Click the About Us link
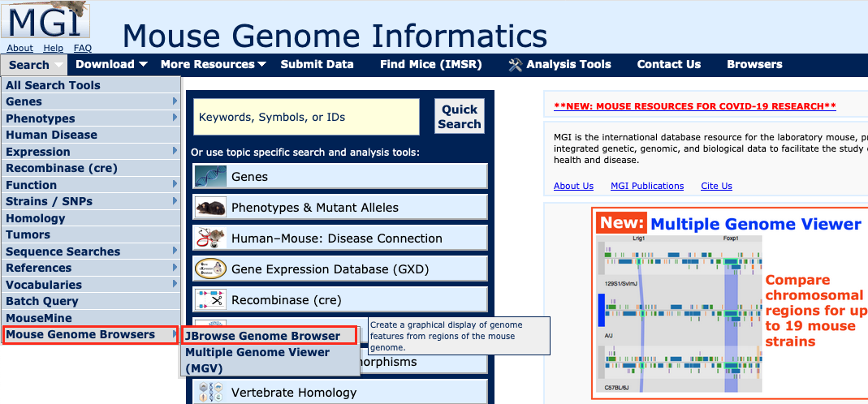The height and width of the screenshot is (404, 868). 573,186
